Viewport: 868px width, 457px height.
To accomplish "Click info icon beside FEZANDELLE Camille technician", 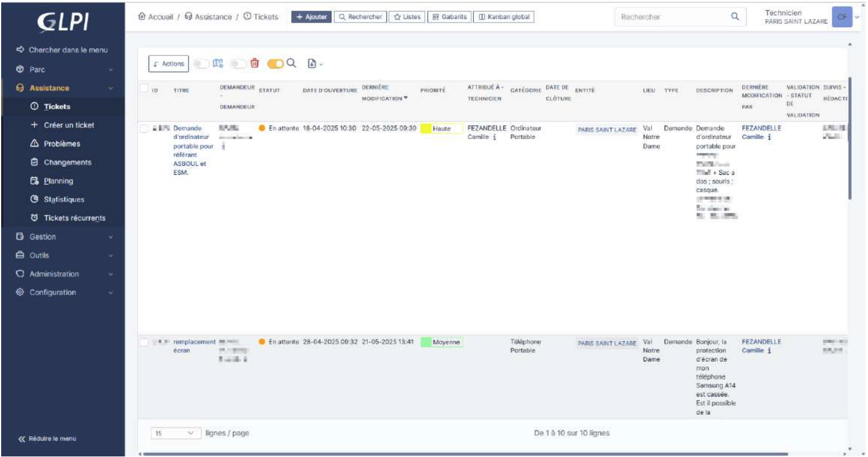I will (x=494, y=137).
